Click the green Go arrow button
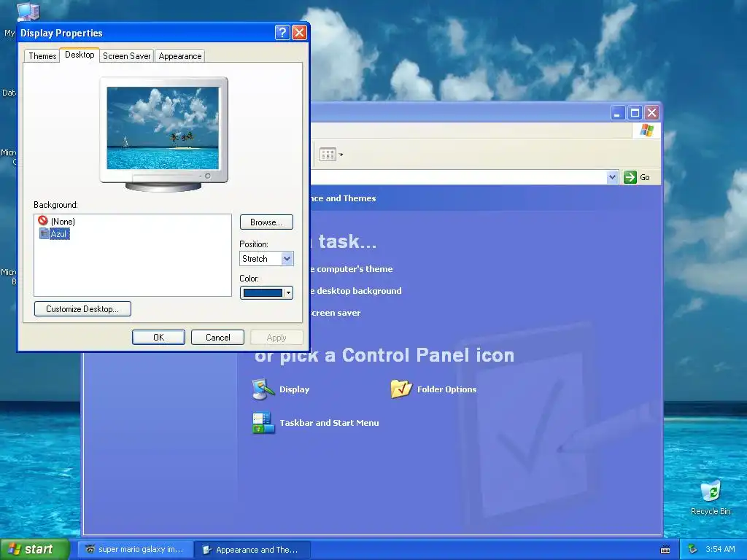The width and height of the screenshot is (747, 560). click(x=630, y=177)
